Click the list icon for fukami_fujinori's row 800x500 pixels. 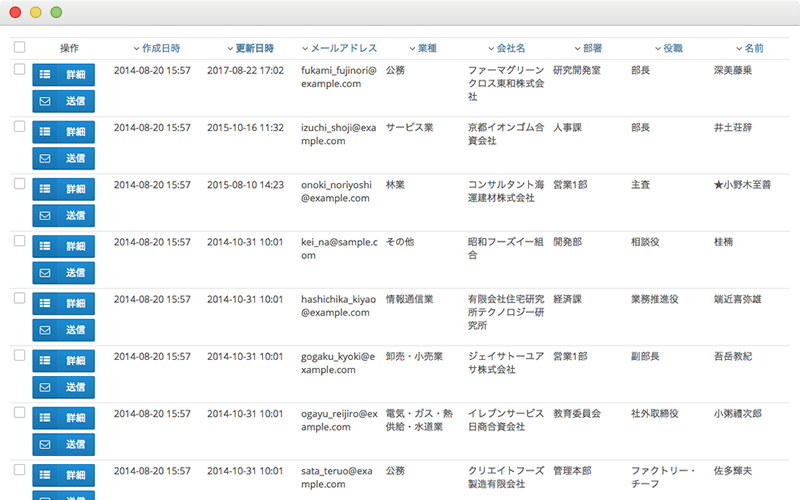[x=45, y=74]
